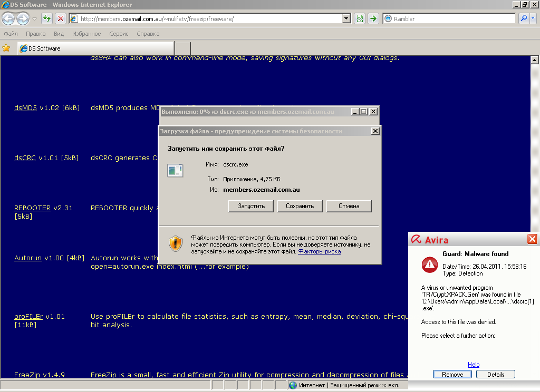
Task: Click Remove in the Avira alert
Action: [452, 375]
